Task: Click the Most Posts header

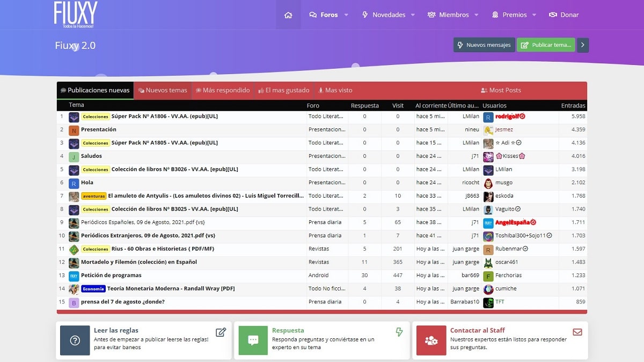Action: tap(501, 90)
